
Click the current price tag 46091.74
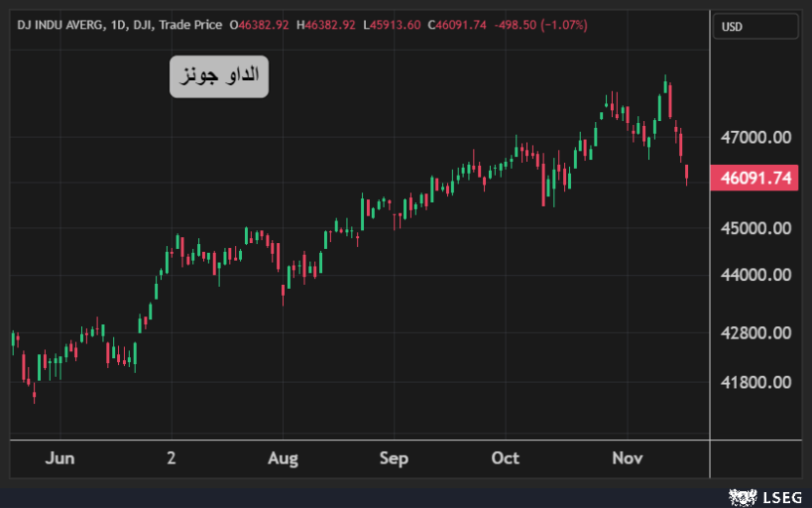756,179
